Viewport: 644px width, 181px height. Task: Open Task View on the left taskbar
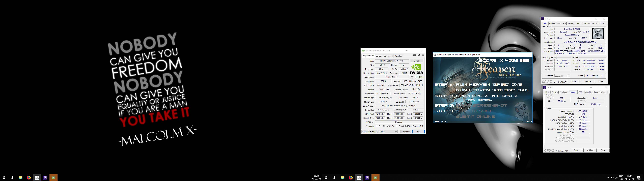[12, 178]
